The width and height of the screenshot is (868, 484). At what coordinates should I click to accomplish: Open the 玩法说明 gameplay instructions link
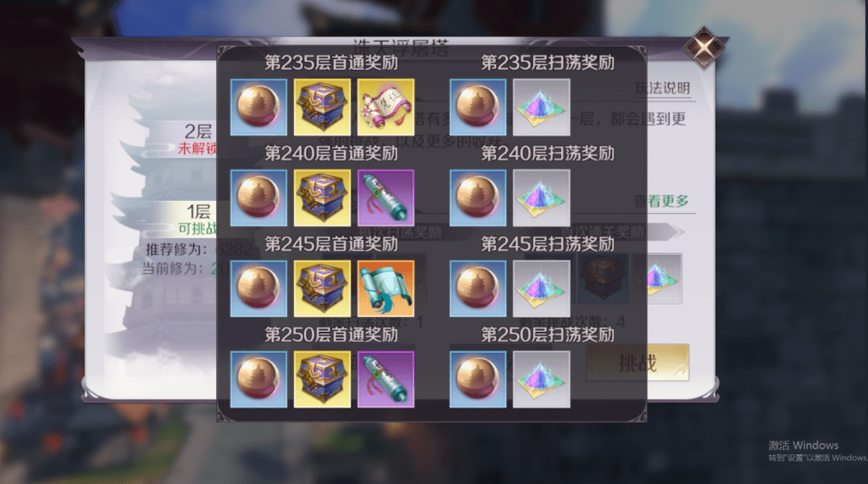[662, 88]
